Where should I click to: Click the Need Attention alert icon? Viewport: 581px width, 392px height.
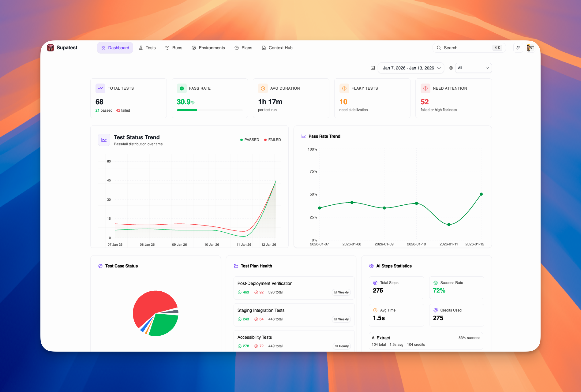click(425, 88)
